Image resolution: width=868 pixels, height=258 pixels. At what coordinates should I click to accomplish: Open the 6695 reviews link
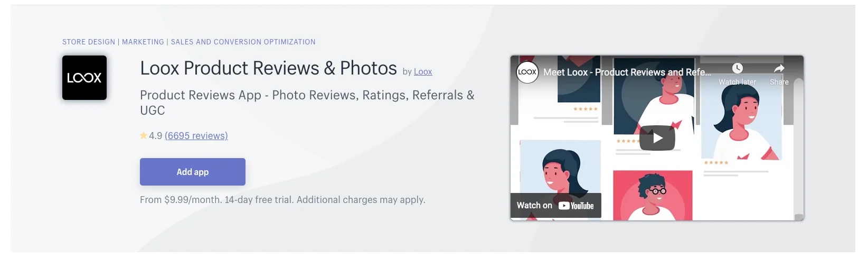pos(196,136)
